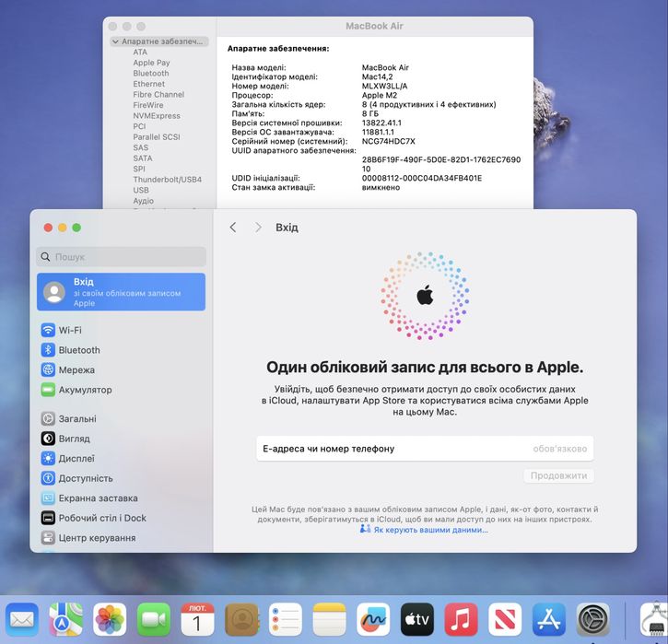This screenshot has width=668, height=644.
Task: Select Fibre Channel in hardware list
Action: pyautogui.click(x=158, y=95)
